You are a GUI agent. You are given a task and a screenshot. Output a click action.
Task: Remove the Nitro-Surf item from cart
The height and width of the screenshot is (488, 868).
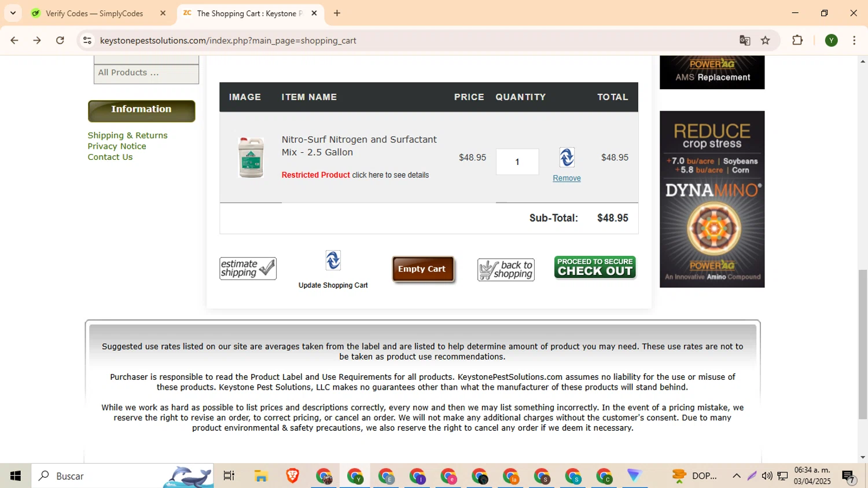pos(567,178)
